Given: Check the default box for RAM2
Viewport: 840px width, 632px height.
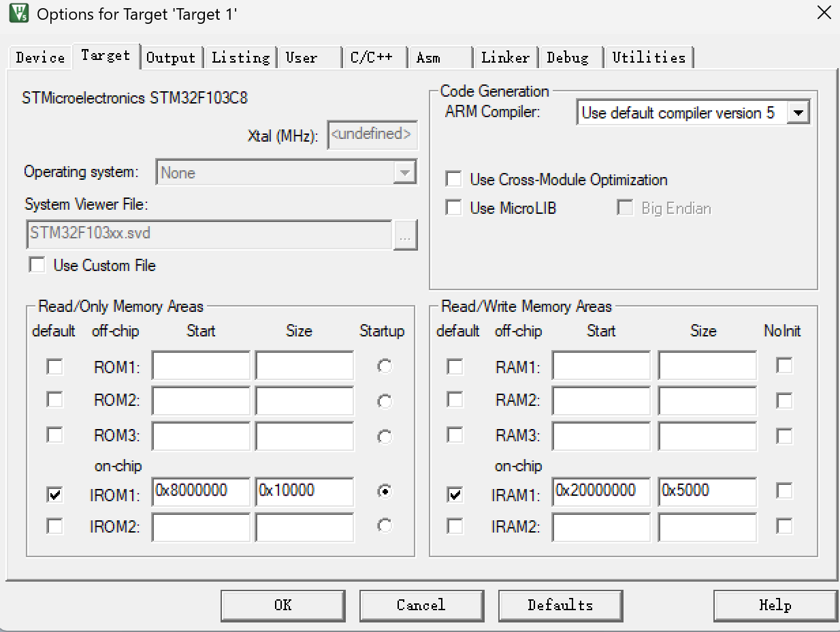Looking at the screenshot, I should pos(455,399).
